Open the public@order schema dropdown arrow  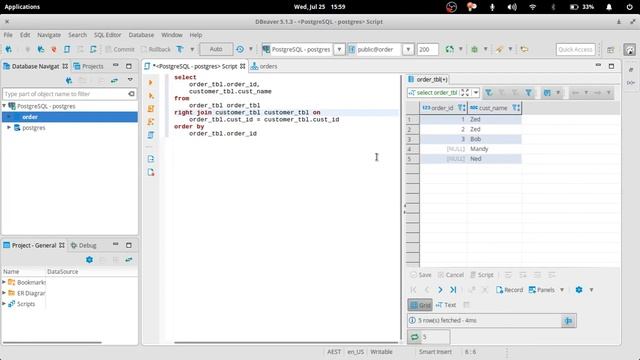(408, 49)
